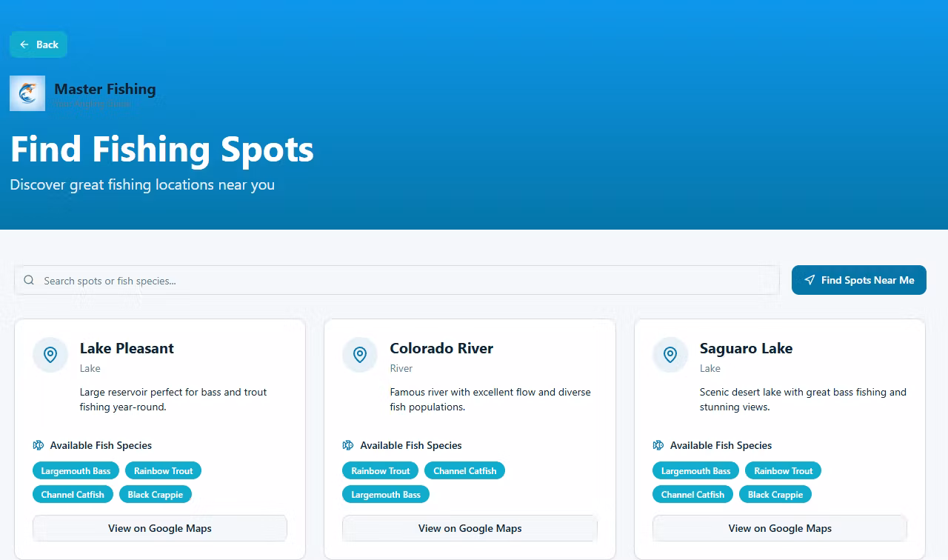Viewport: 948px width, 560px height.
Task: Open Saguaro Lake on Google Maps
Action: 780,528
